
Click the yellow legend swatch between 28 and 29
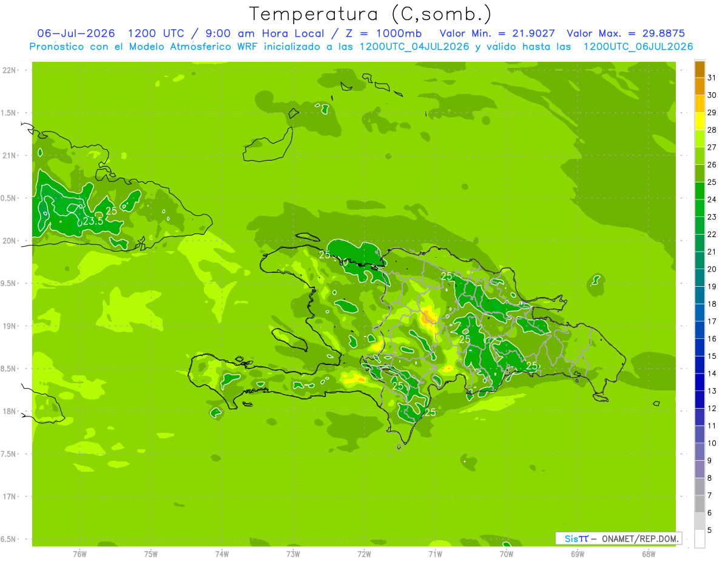coord(699,121)
